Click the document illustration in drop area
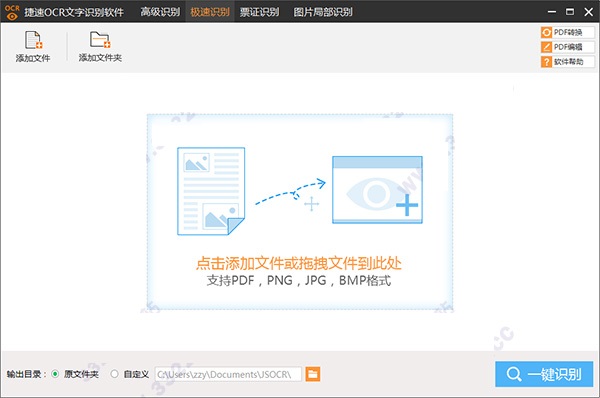The width and height of the screenshot is (600, 398). point(211,191)
